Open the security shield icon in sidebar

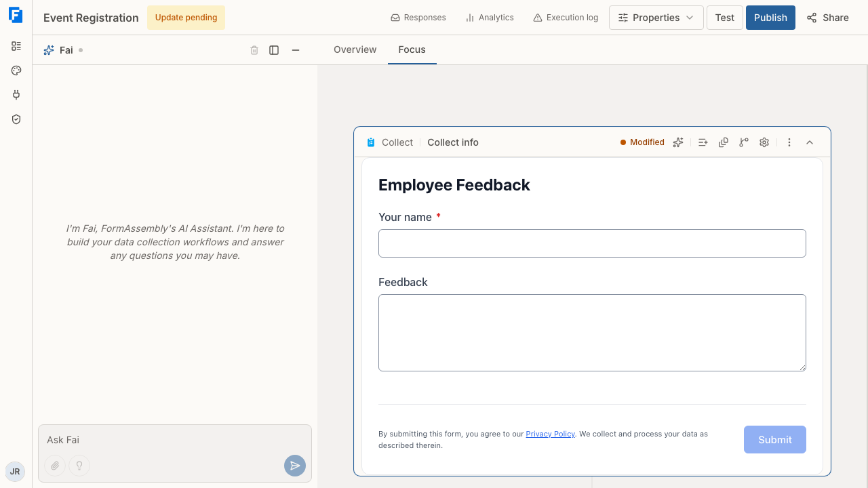pos(16,119)
